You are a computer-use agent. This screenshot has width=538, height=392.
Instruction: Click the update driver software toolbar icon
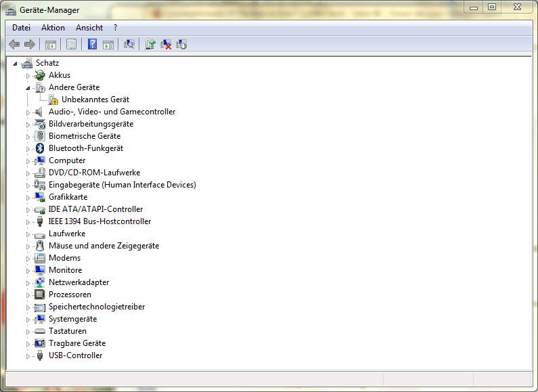(150, 44)
